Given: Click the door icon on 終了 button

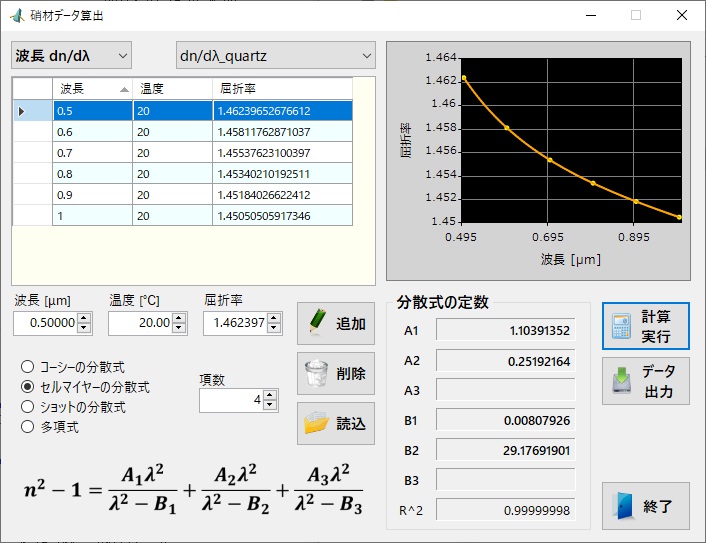Looking at the screenshot, I should (625, 506).
